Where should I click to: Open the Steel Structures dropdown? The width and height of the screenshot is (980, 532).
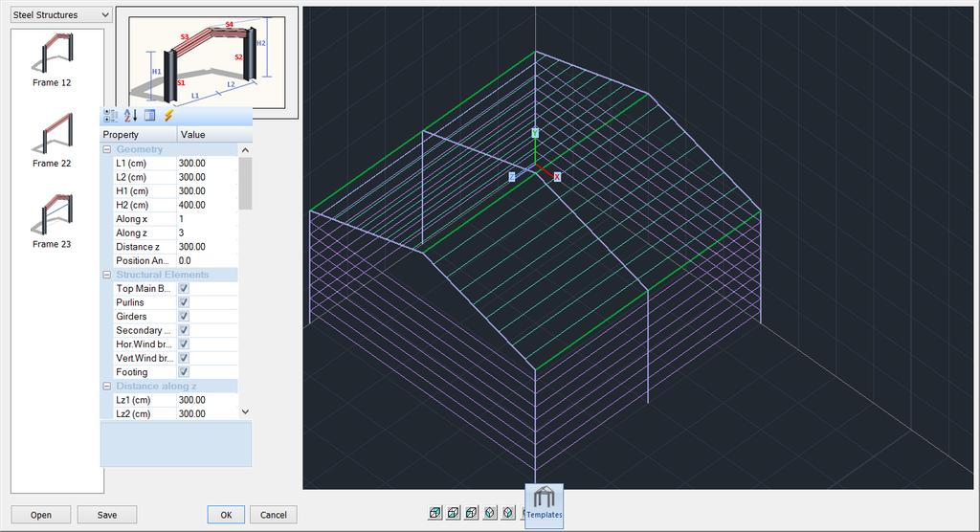pyautogui.click(x=61, y=14)
